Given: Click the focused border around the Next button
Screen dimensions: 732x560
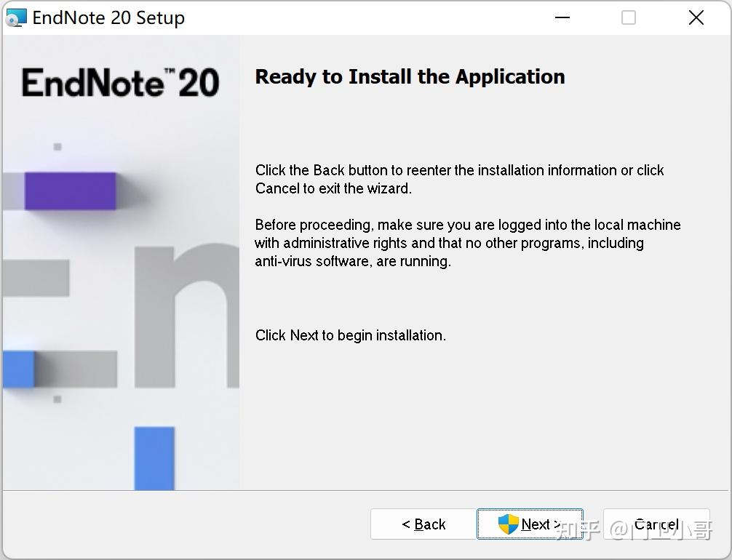Looking at the screenshot, I should 530,509.
